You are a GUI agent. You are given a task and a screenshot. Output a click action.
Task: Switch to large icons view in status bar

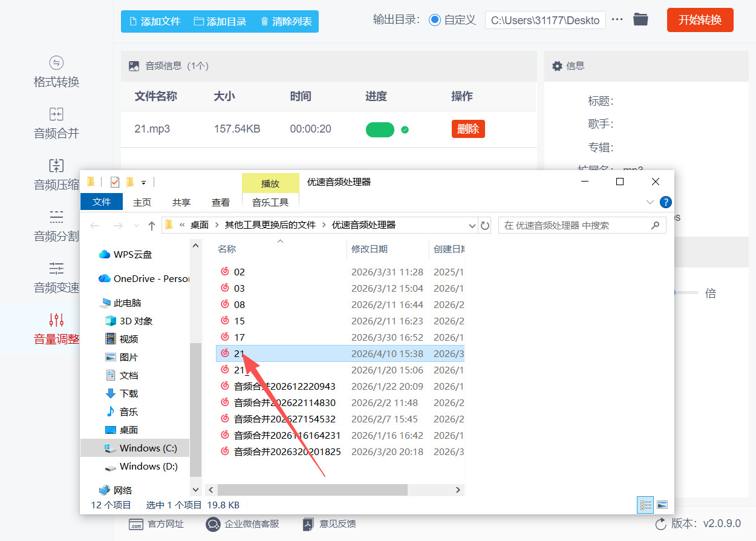click(x=662, y=505)
